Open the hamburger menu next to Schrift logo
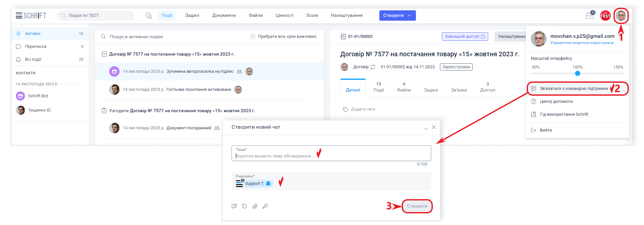Image resolution: width=644 pixels, height=225 pixels. [x=19, y=16]
